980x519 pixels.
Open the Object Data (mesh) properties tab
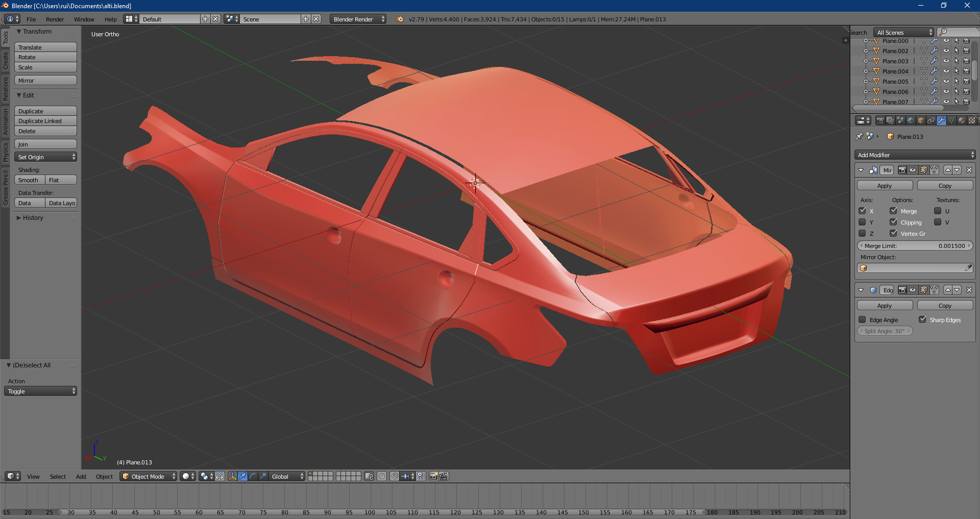point(951,120)
